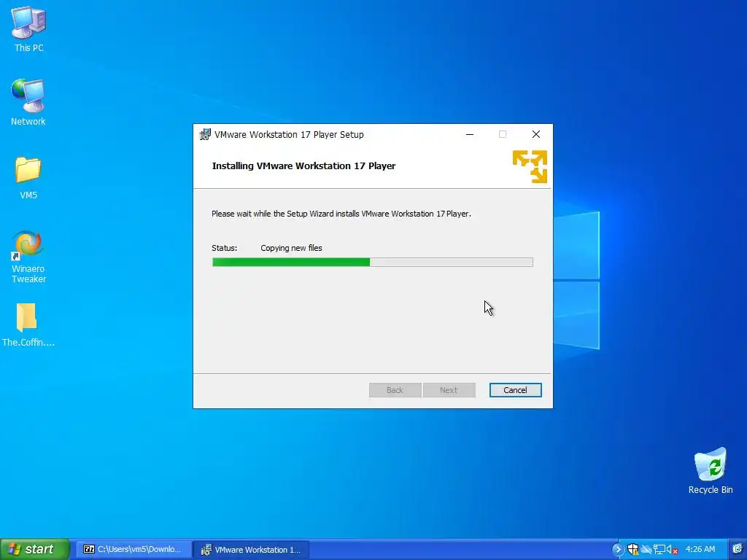Click the green installation progress bar
Image resolution: width=747 pixels, height=560 pixels.
pos(372,262)
